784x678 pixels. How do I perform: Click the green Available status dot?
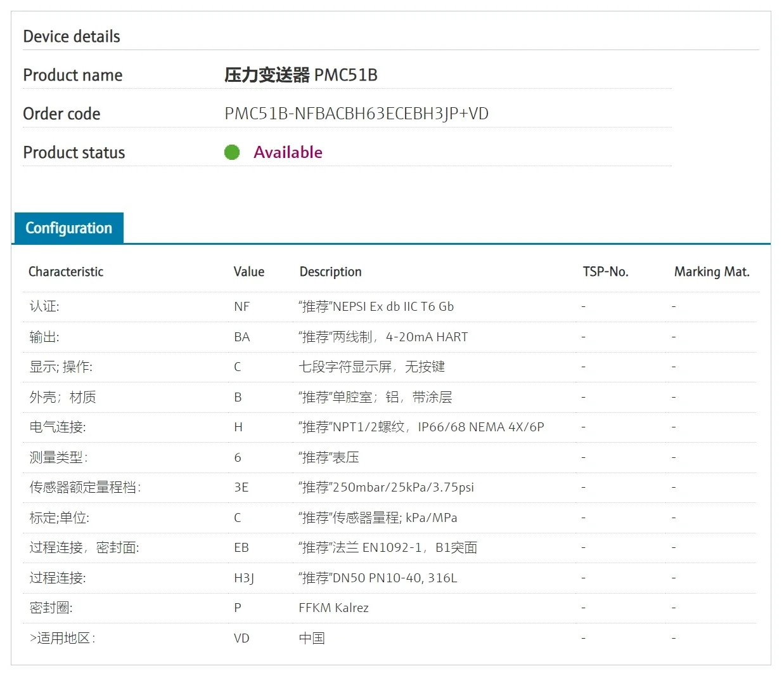point(232,152)
